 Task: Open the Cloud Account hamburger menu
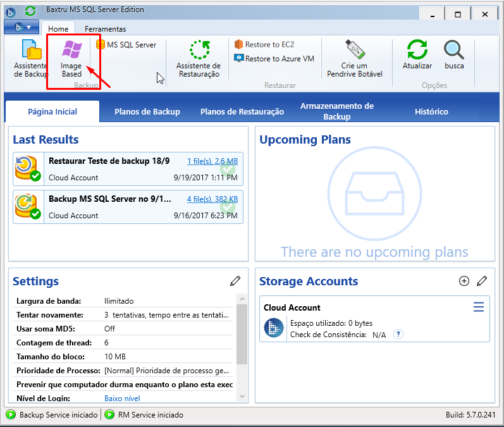pyautogui.click(x=479, y=307)
